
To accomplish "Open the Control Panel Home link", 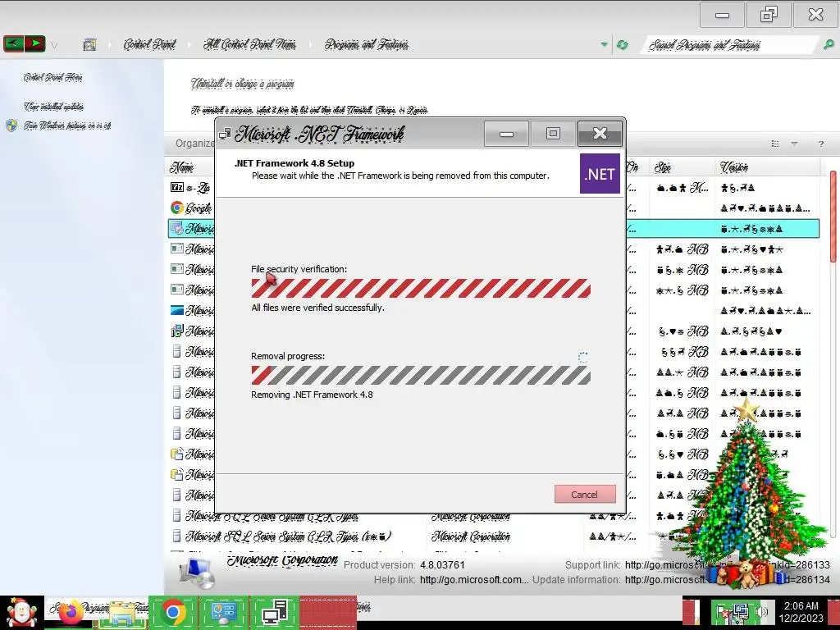I will (x=53, y=77).
